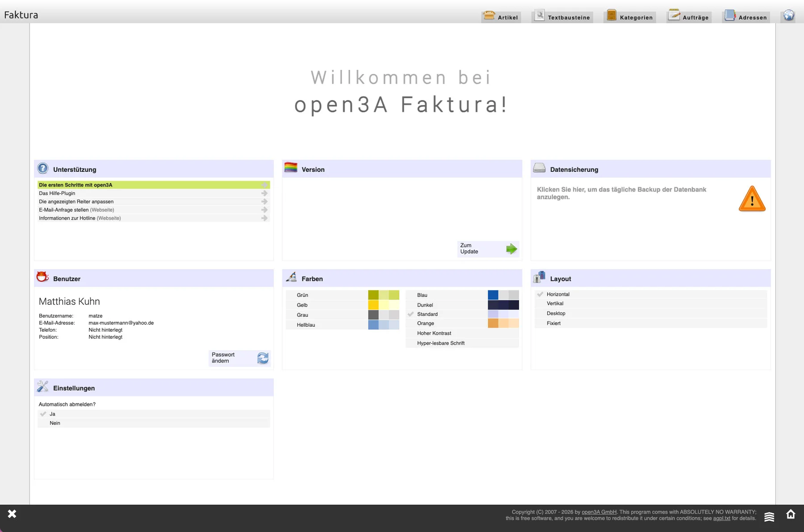Set automatic logout to Nein
The width and height of the screenshot is (804, 532).
pyautogui.click(x=154, y=423)
